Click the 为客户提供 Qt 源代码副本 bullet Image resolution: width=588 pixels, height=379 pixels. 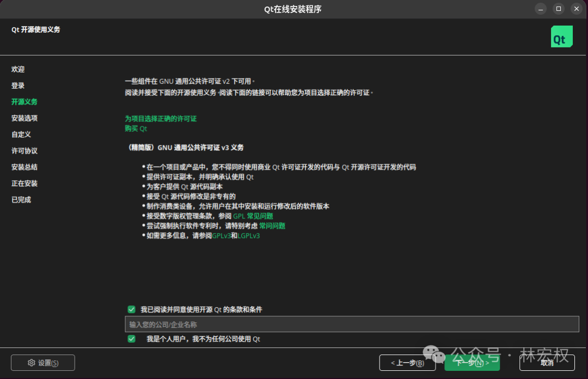(x=185, y=186)
